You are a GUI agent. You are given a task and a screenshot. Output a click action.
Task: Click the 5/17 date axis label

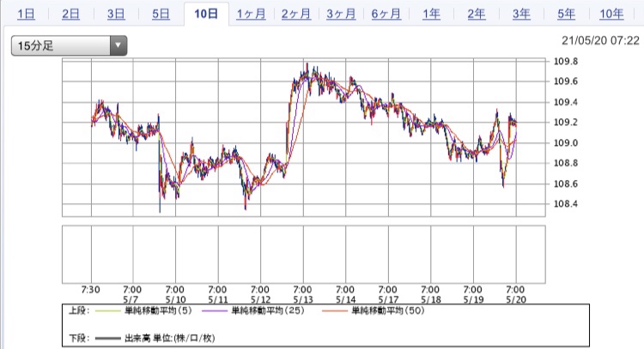tap(388, 300)
